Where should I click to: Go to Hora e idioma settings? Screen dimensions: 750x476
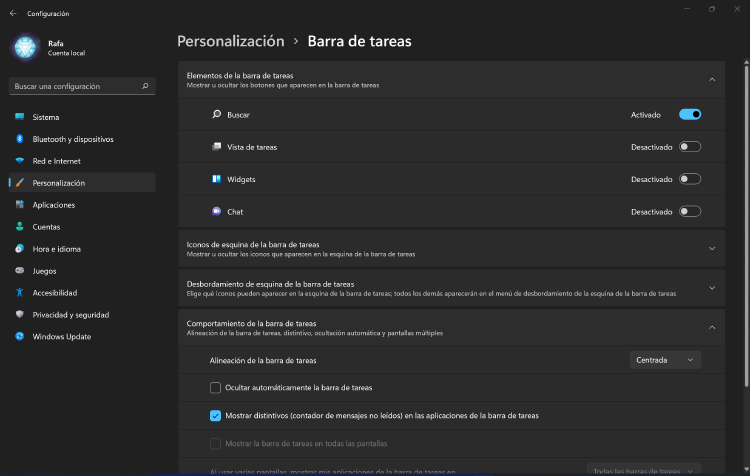[x=82, y=249]
